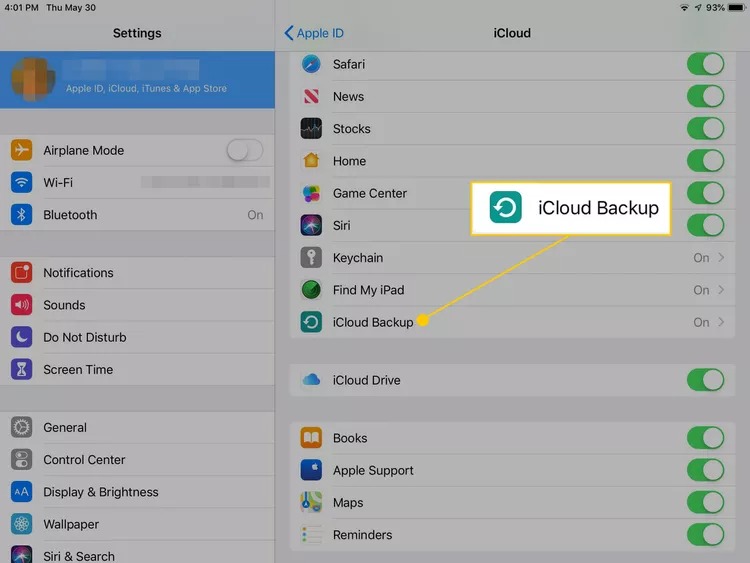750x563 pixels.
Task: Turn off Reminders iCloud sync
Action: (x=706, y=535)
